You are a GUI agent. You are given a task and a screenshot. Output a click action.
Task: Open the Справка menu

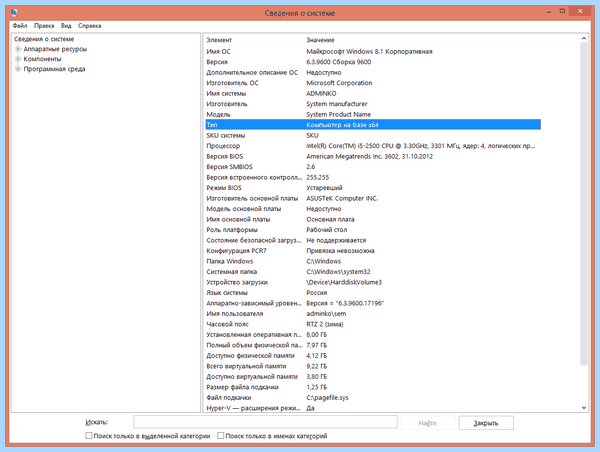90,26
